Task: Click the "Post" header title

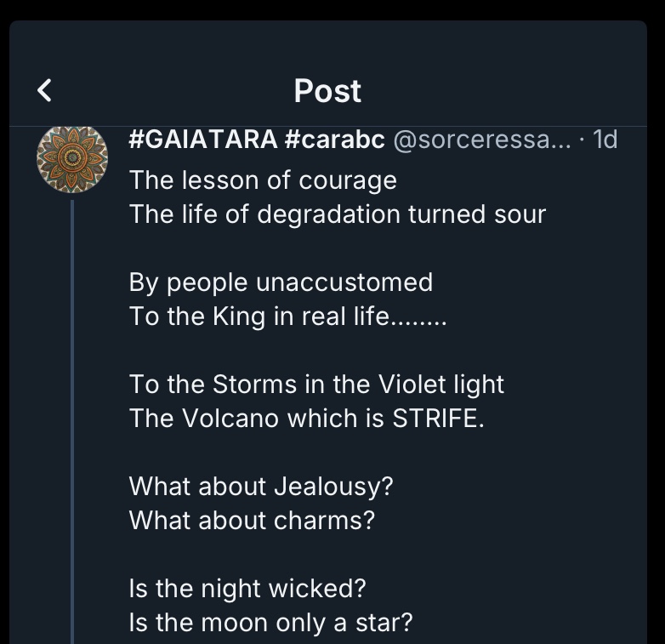Action: (x=327, y=90)
